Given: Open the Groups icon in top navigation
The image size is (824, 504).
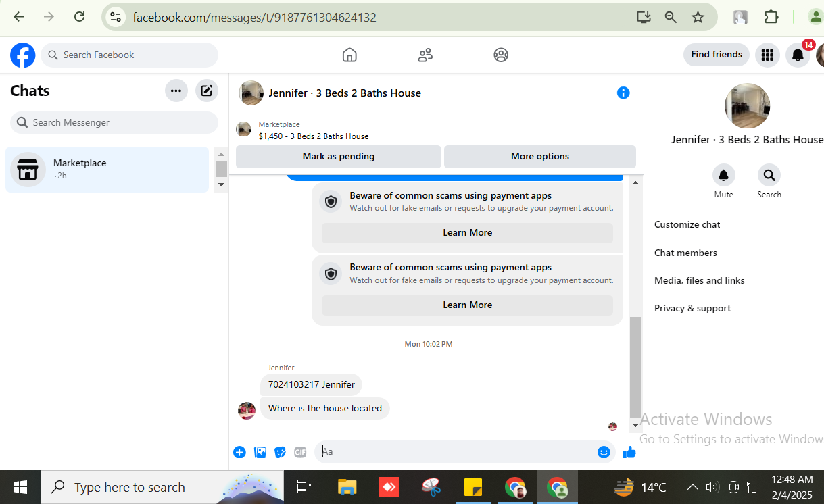Looking at the screenshot, I should tap(501, 55).
